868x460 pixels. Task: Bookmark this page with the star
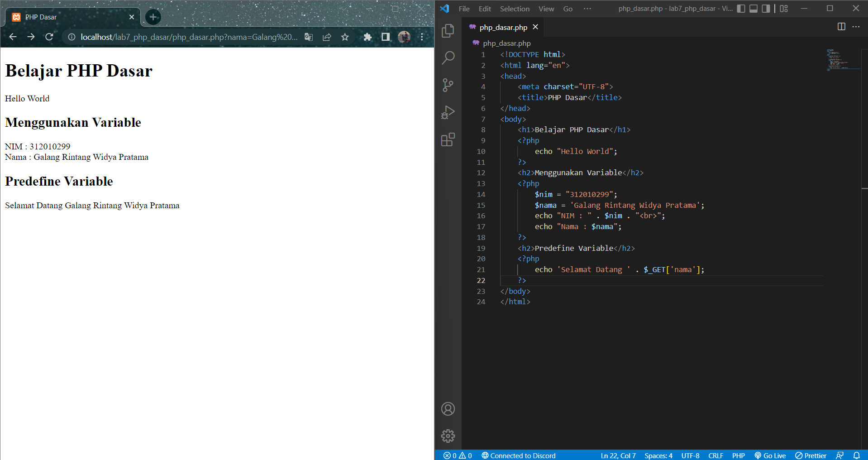[x=345, y=37]
